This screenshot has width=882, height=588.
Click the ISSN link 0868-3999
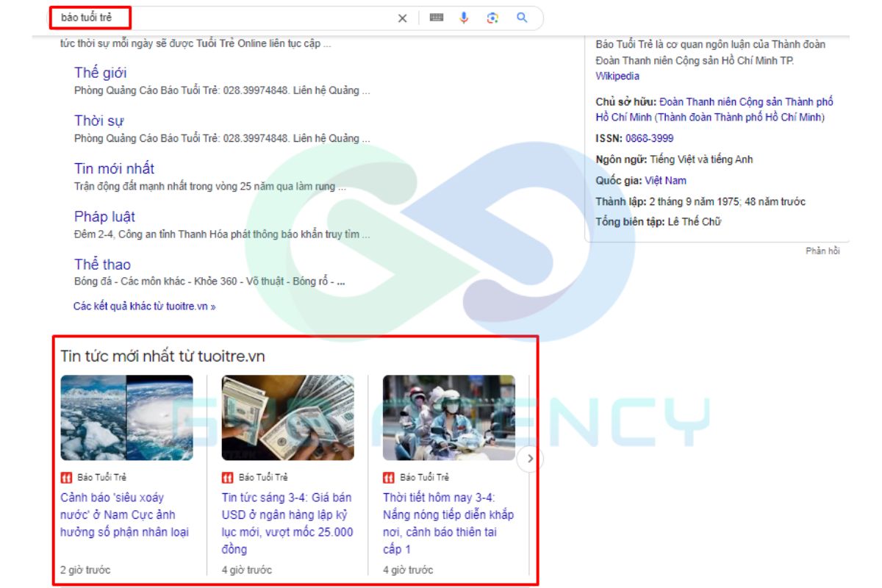coord(649,138)
